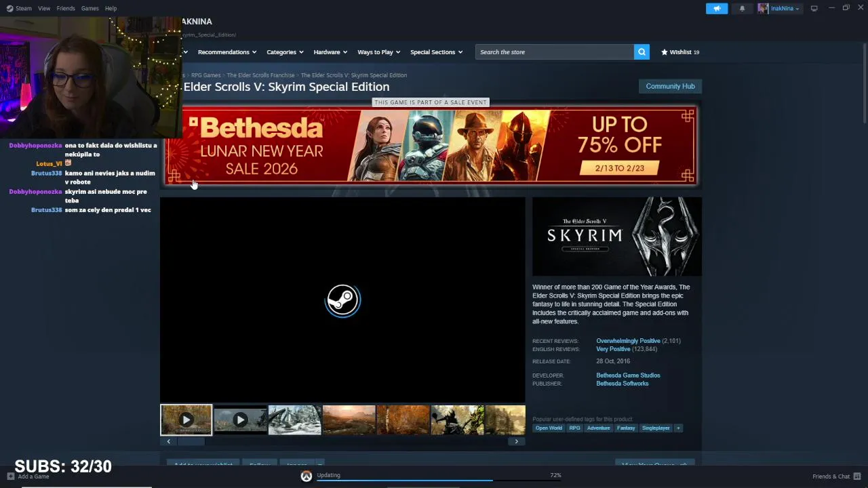Click the Add a Game label
868x488 pixels.
[34, 476]
